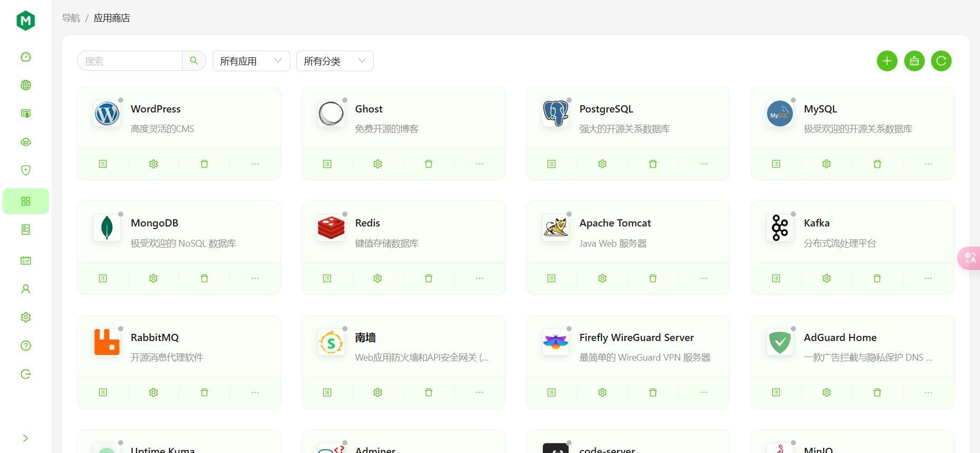Viewport: 980px width, 453px height.
Task: Click the Redis logo thumbnail
Action: (x=331, y=228)
